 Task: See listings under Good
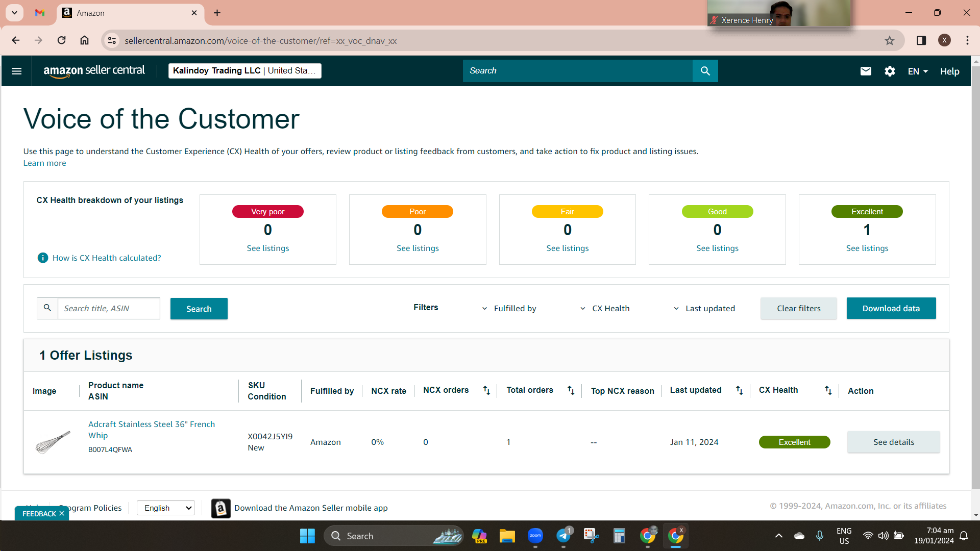717,248
